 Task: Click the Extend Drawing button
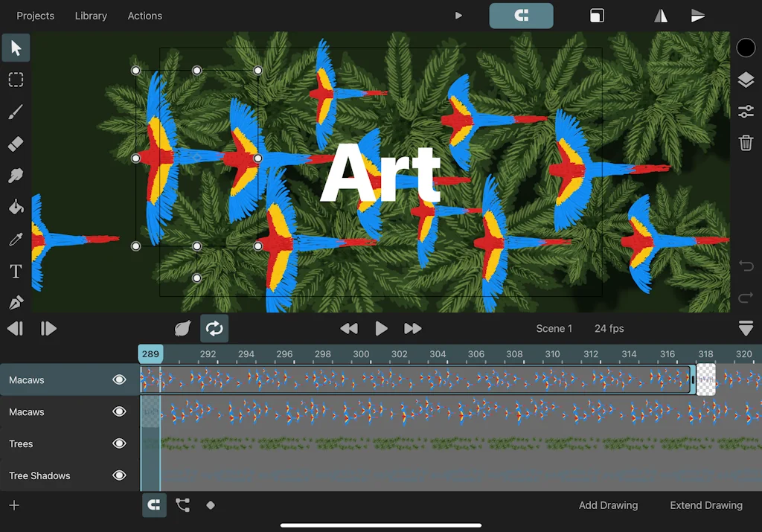pyautogui.click(x=705, y=505)
